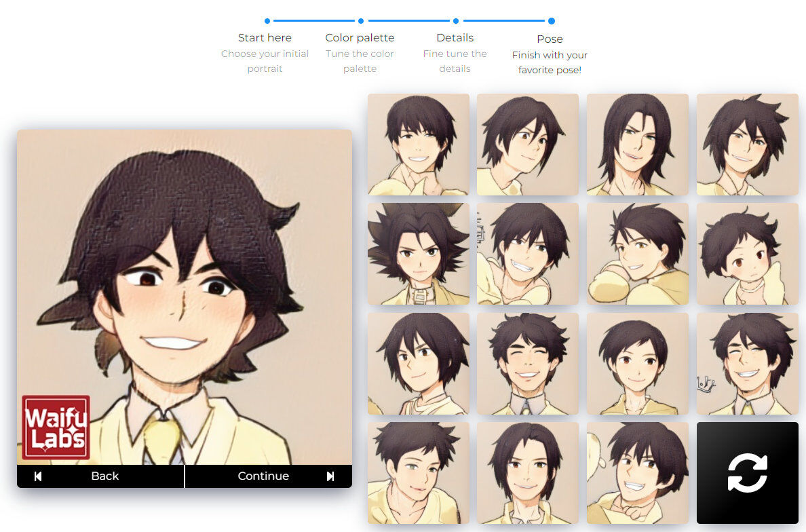Click the Back arrow icon
Image resolution: width=806 pixels, height=532 pixels.
pos(38,476)
